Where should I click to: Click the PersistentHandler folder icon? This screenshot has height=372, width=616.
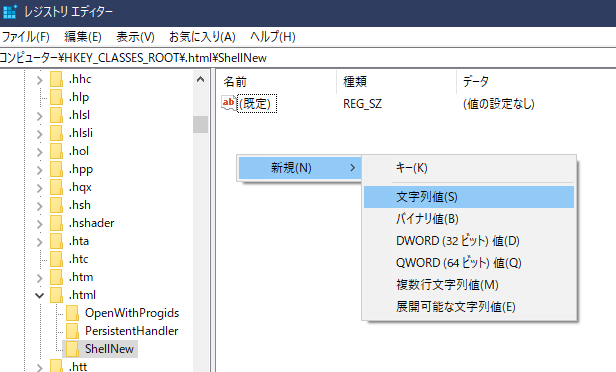[72, 331]
